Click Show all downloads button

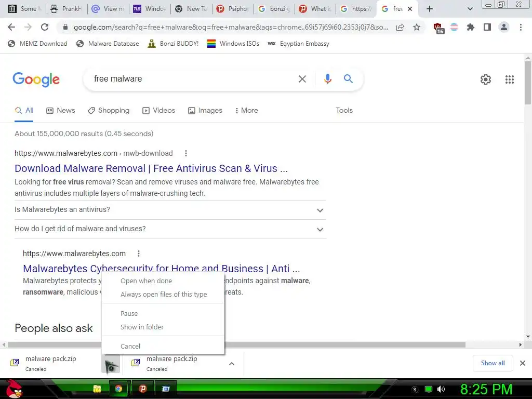click(493, 363)
